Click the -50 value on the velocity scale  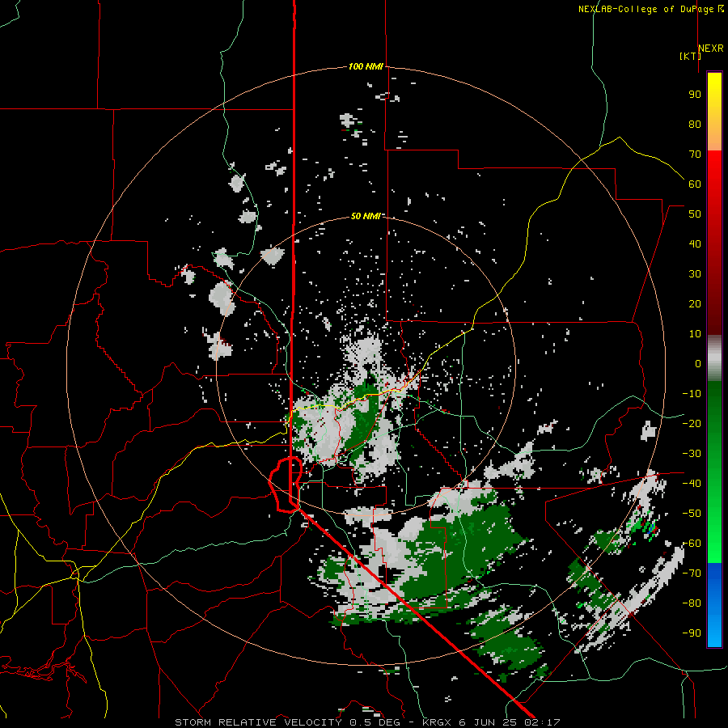692,514
